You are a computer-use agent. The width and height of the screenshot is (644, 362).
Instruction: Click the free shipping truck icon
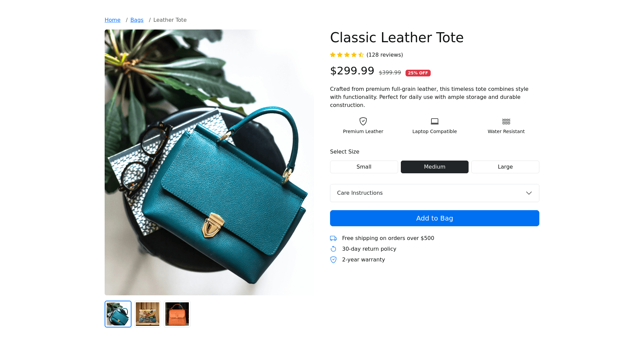333,238
